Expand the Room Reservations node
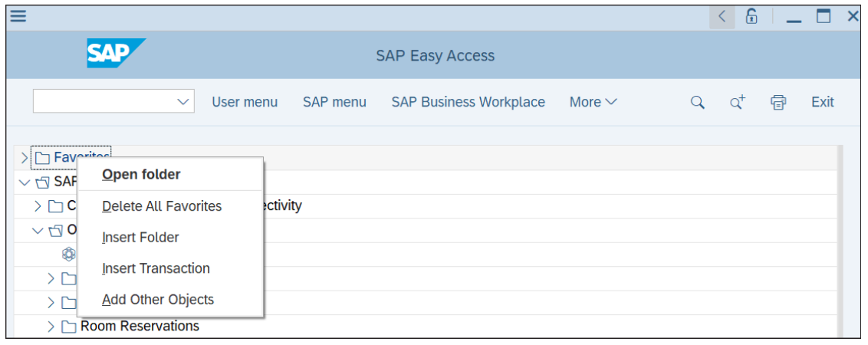The height and width of the screenshot is (345, 868). 51,327
